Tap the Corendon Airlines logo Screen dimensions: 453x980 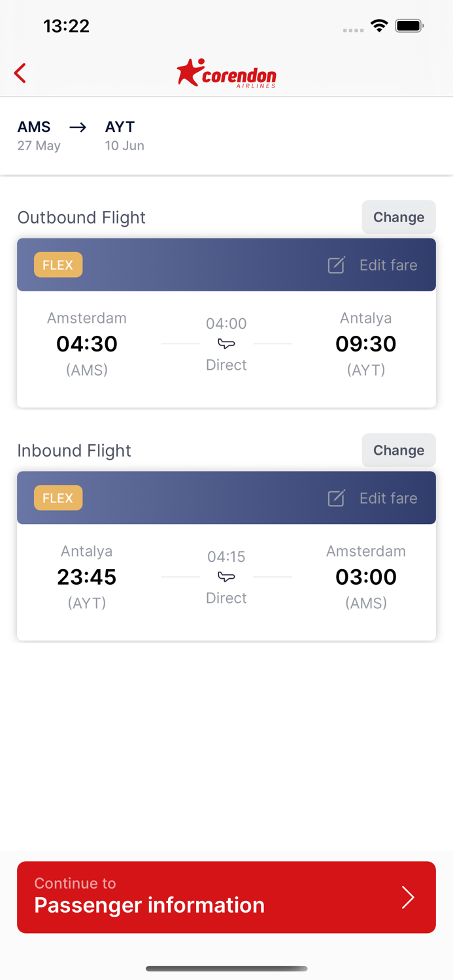click(x=226, y=73)
